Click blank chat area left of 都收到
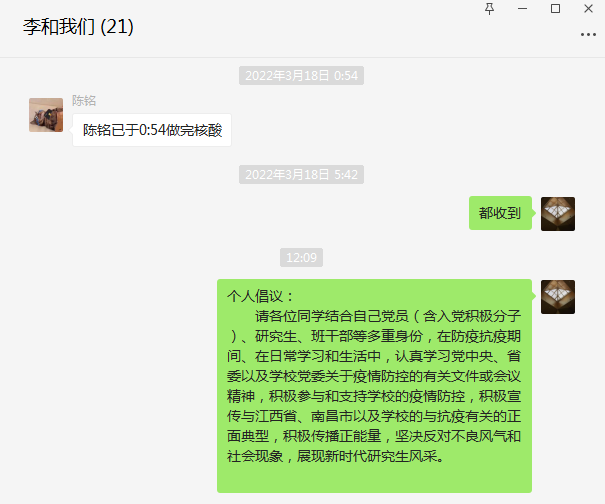Screen dimensions: 605x504 point(232,213)
